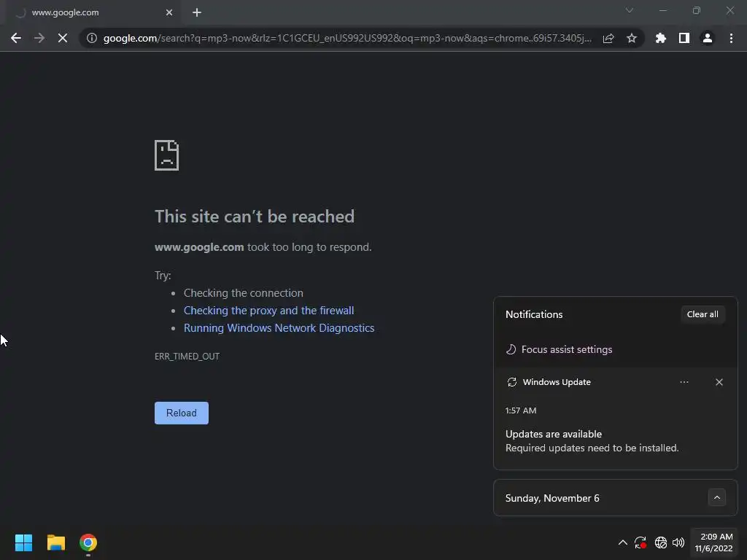Open Chrome three-dot menu

[x=731, y=38]
